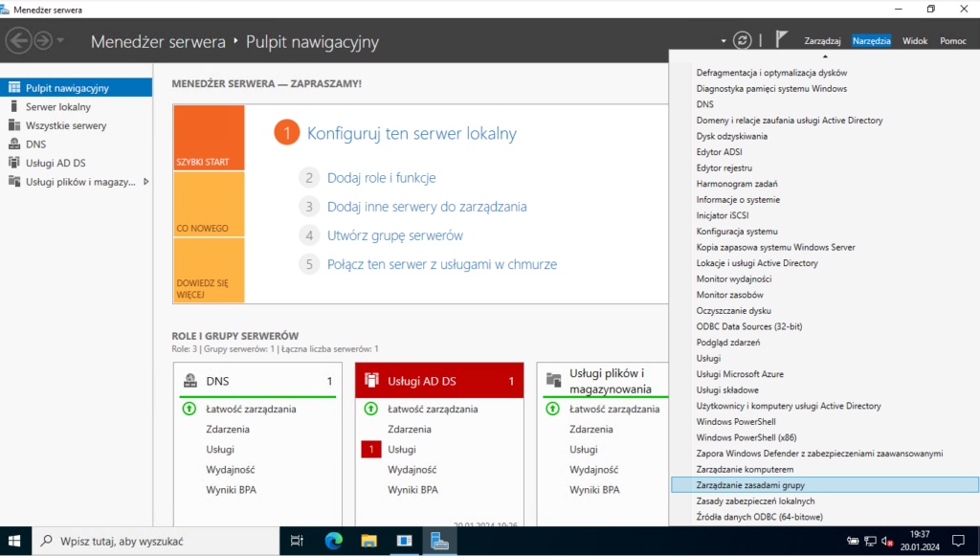Click the file services tile manageability status icon
The image size is (980, 556).
pos(552,409)
